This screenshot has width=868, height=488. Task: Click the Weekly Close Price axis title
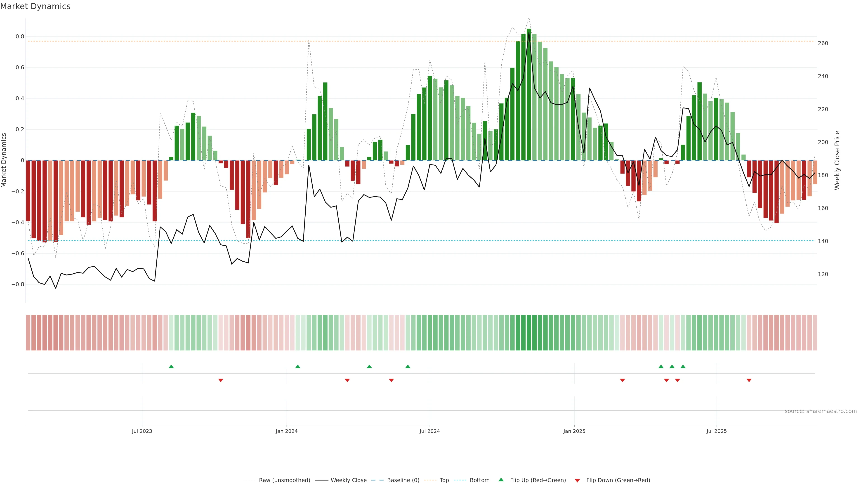(x=837, y=160)
